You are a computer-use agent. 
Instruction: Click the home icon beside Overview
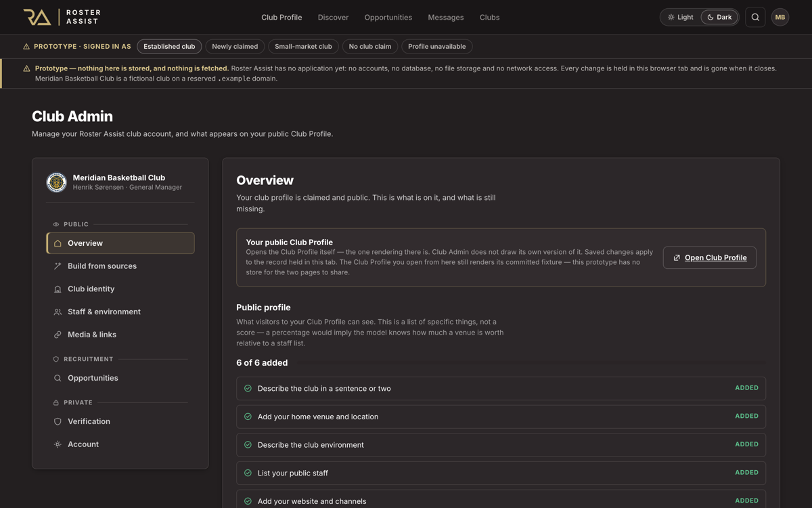[58, 243]
